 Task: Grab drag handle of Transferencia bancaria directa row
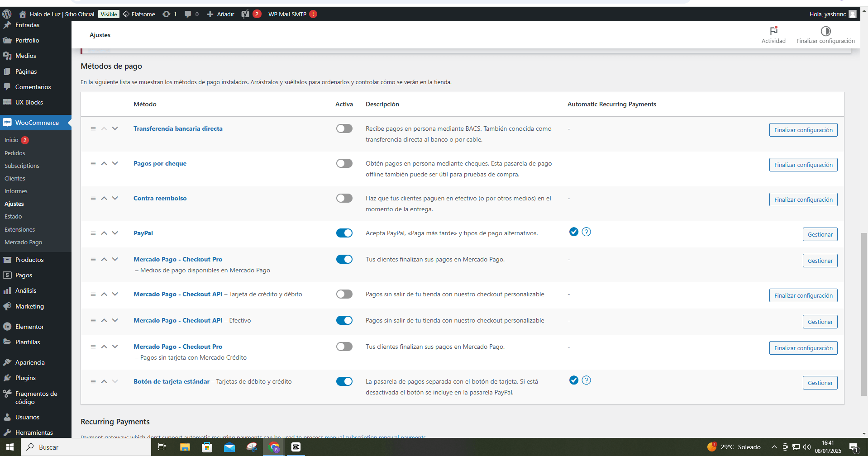pos(93,129)
